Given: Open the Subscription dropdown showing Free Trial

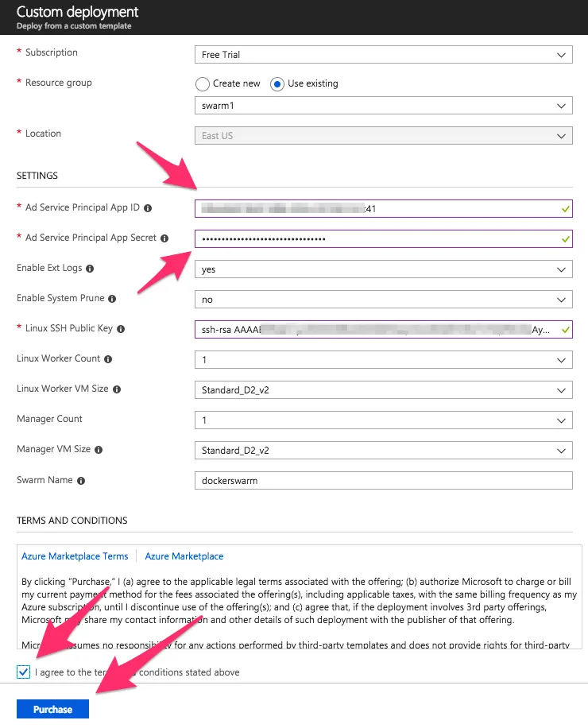Looking at the screenshot, I should (383, 55).
